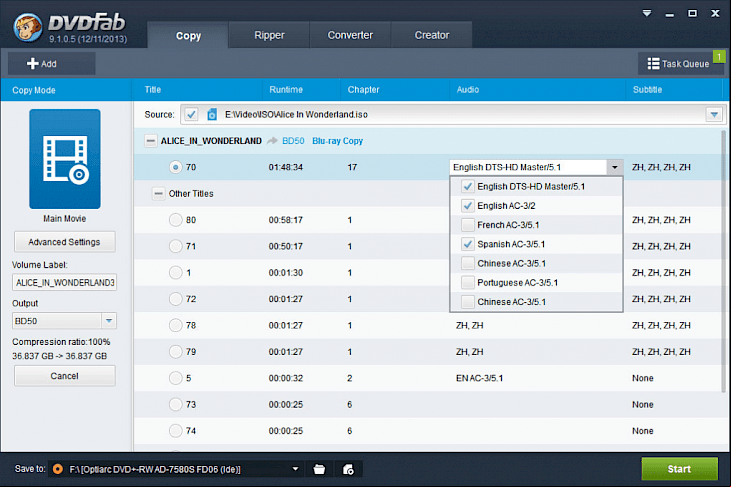Select title 70 radio button
Viewport: 731px width, 487px height.
[x=175, y=167]
